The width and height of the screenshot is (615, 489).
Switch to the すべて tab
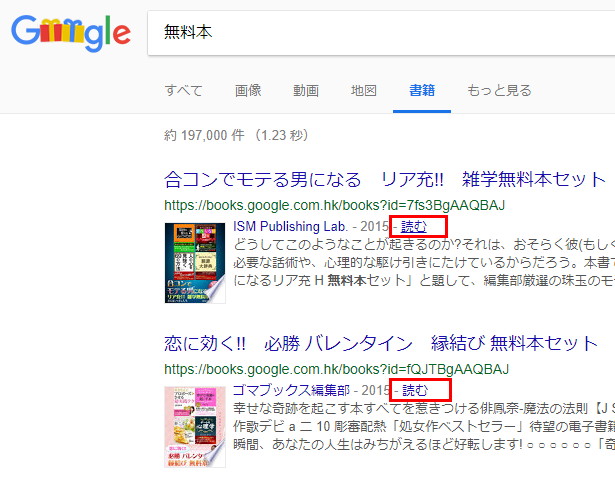(x=183, y=91)
